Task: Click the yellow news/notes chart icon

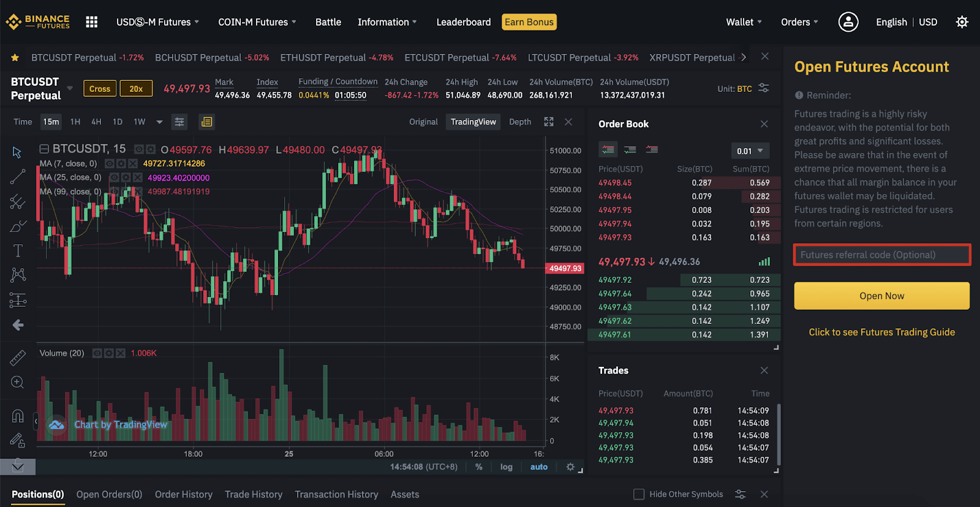Action: pyautogui.click(x=207, y=122)
